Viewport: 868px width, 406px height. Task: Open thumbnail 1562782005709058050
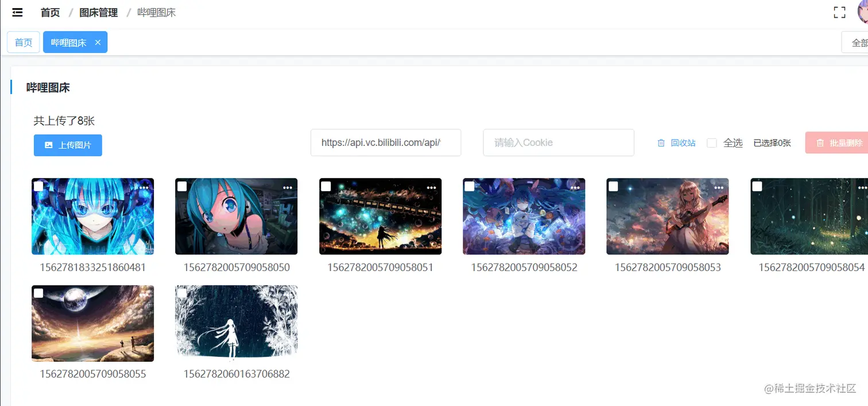pyautogui.click(x=236, y=216)
